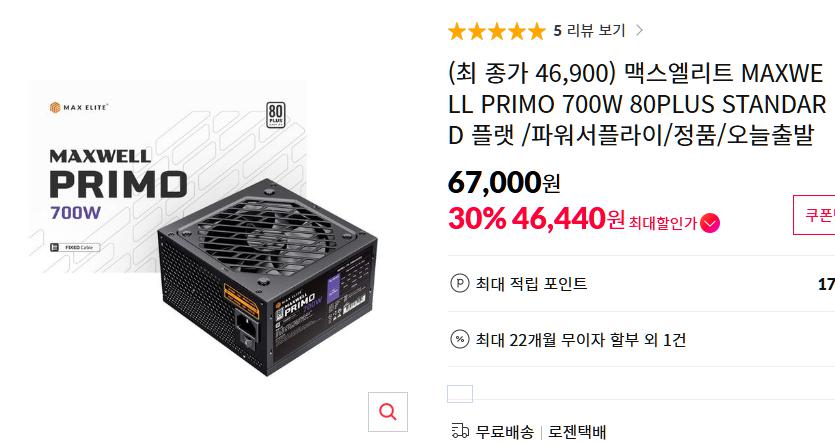Click the circled P point icon
835x445 pixels.
point(460,283)
